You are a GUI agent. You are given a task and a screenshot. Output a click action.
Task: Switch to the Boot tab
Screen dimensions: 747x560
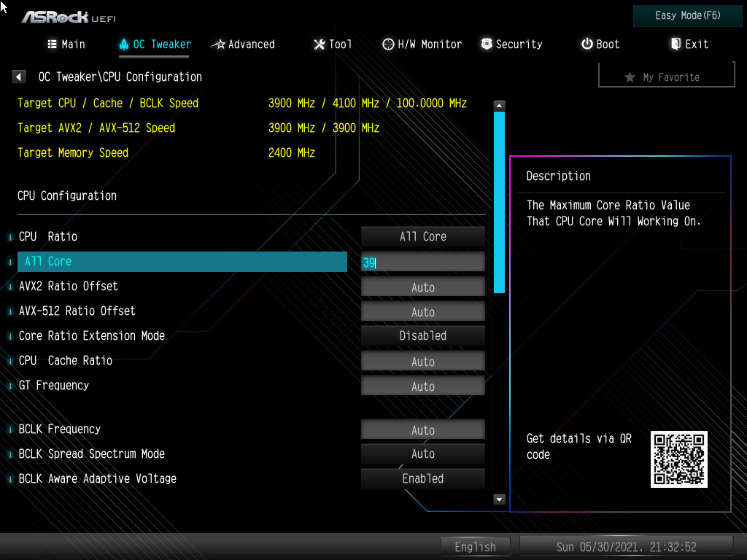click(600, 44)
